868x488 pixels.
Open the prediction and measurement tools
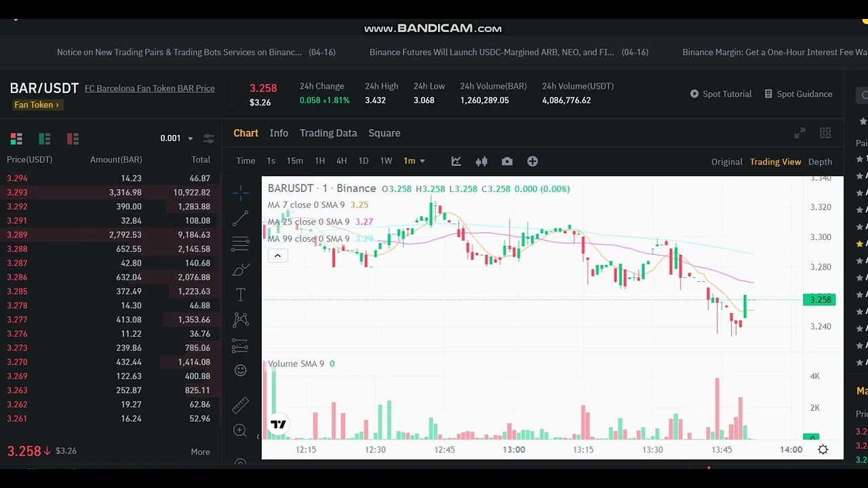point(241,346)
